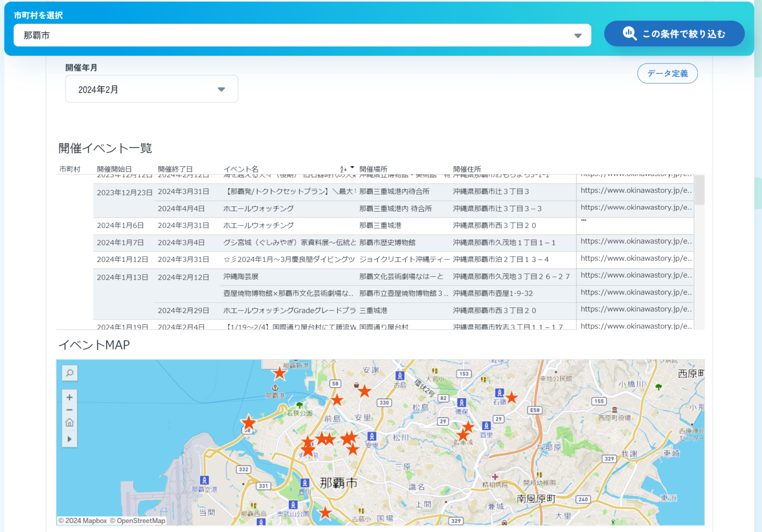Open the 市町村を選択 dropdown
The image size is (762, 532).
302,36
